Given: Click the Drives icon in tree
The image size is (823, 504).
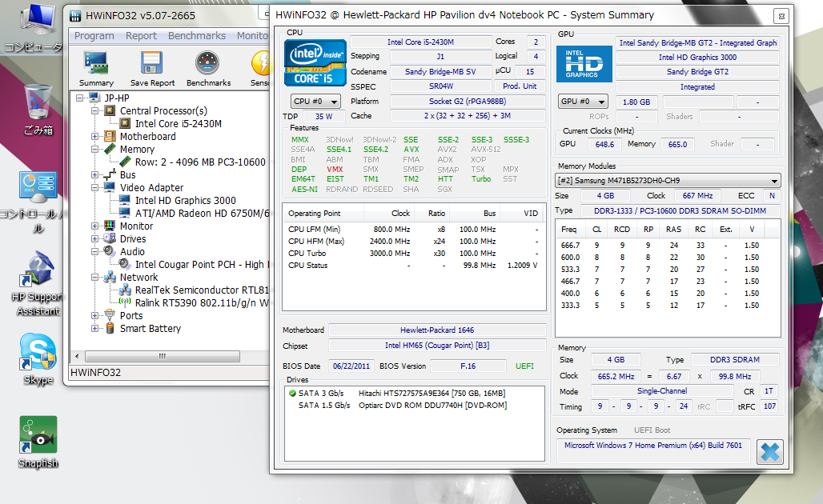Looking at the screenshot, I should (110, 238).
